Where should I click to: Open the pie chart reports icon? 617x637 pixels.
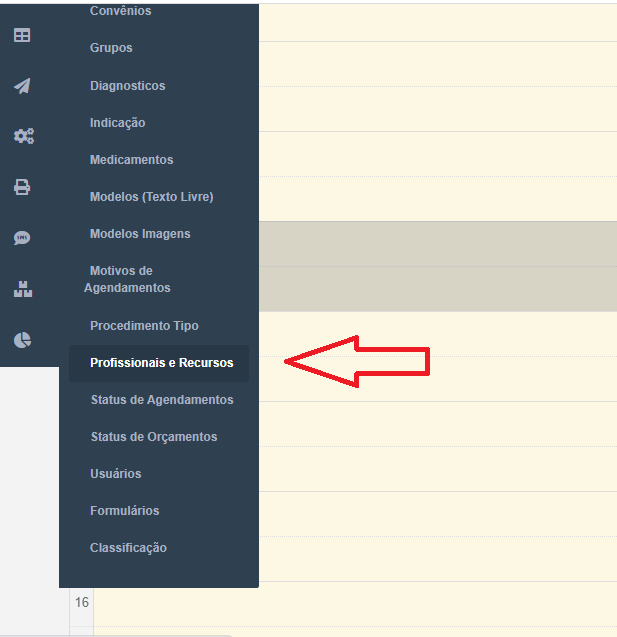click(22, 340)
